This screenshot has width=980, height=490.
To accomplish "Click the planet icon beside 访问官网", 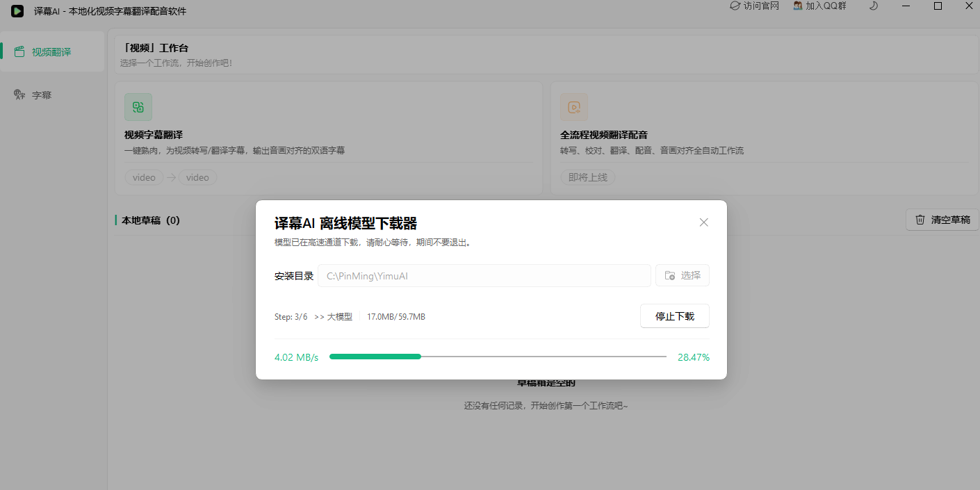I will [735, 6].
